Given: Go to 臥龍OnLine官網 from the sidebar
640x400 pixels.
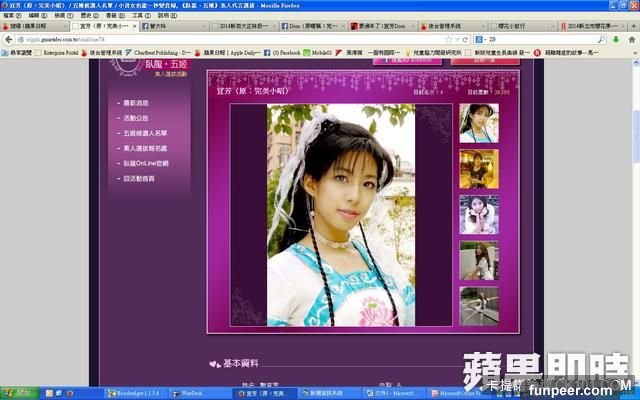Looking at the screenshot, I should tap(144, 163).
